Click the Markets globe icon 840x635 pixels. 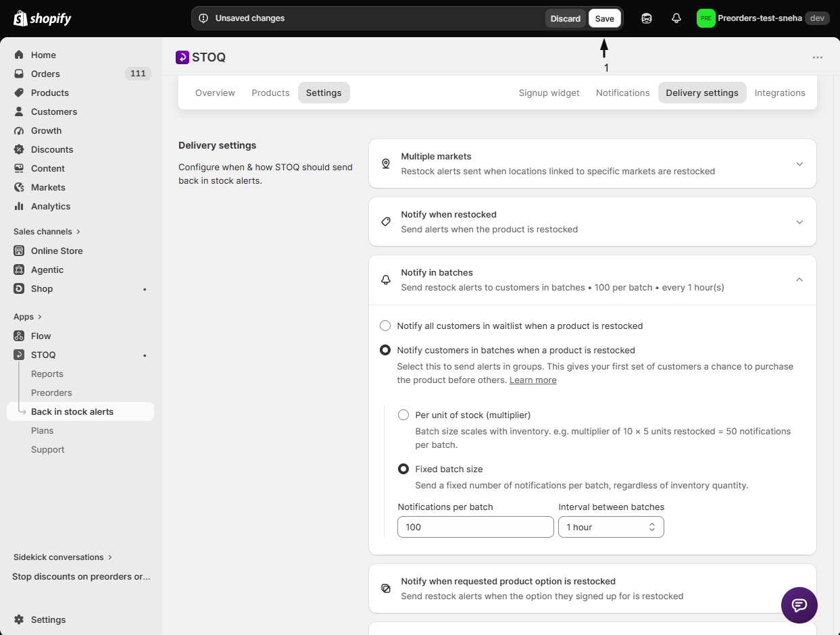coord(19,187)
